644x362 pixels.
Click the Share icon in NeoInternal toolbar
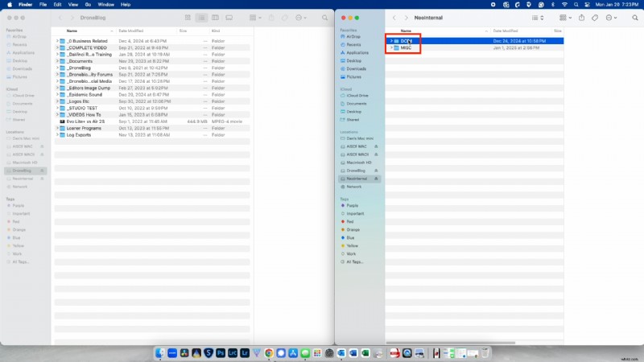click(x=581, y=17)
